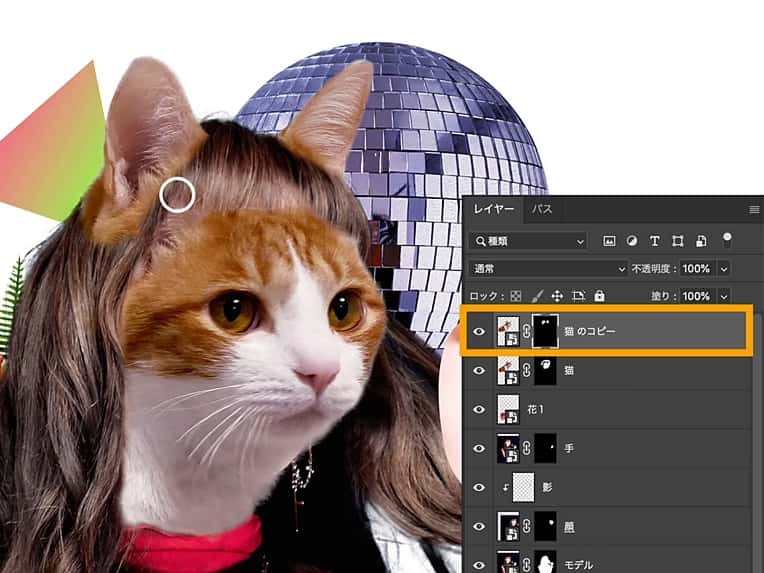Expand the 不透明度 opacity slider arrow
Image resolution: width=764 pixels, height=573 pixels.
tap(724, 269)
